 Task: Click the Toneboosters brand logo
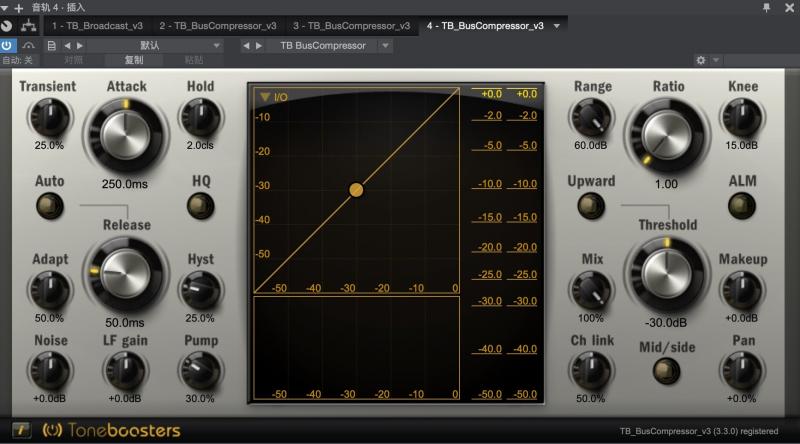point(111,430)
